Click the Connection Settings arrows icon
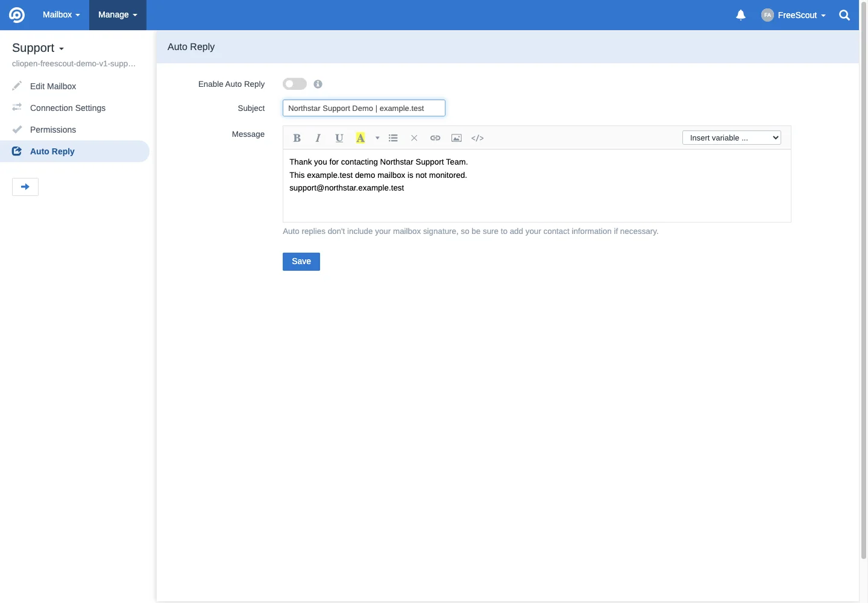The width and height of the screenshot is (868, 603). coord(17,108)
